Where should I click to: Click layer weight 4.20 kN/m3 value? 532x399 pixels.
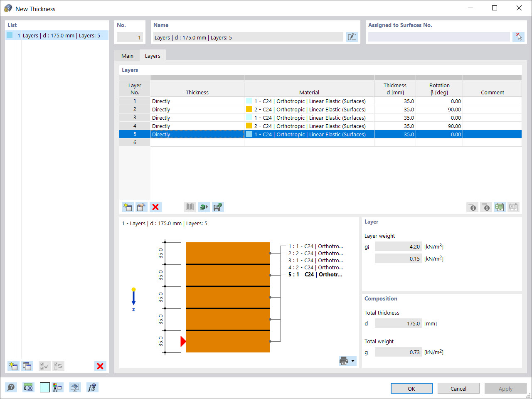(398, 246)
